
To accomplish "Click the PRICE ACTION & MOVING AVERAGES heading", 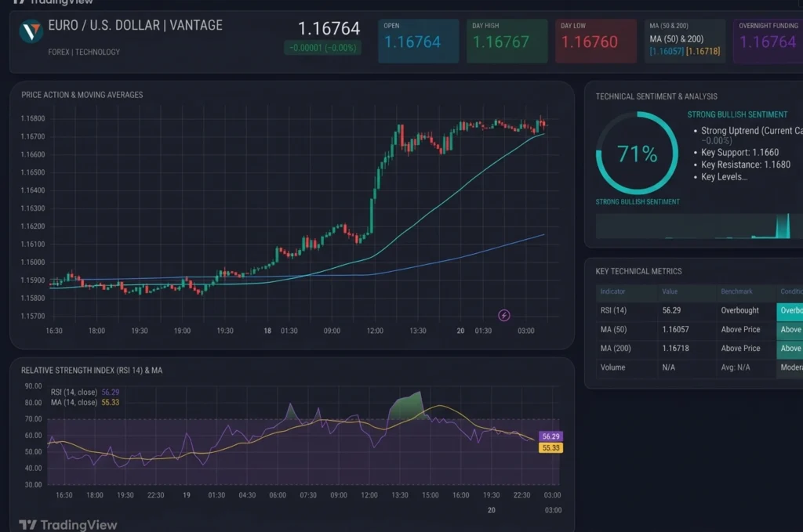I will pos(82,95).
